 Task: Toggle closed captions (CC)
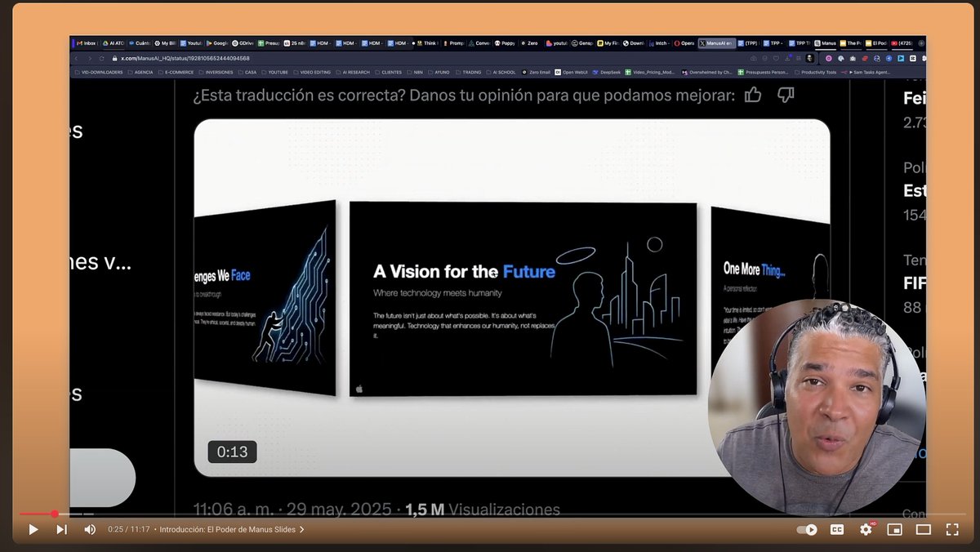click(x=837, y=529)
